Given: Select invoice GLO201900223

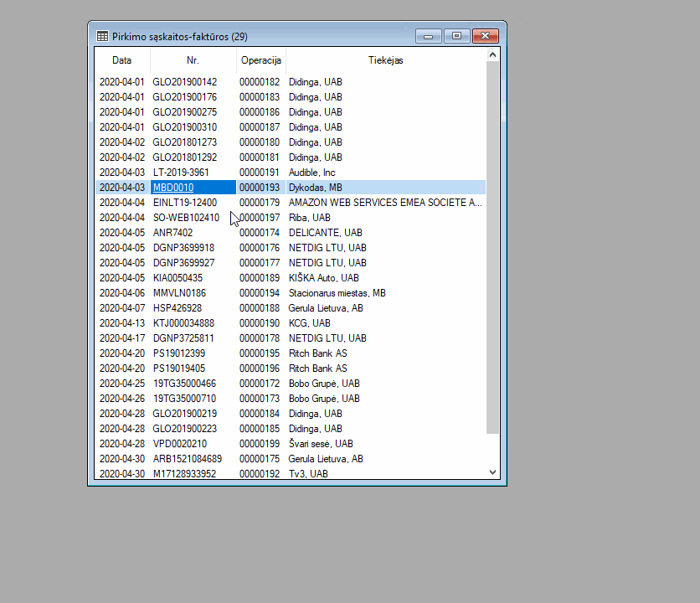Looking at the screenshot, I should [x=185, y=429].
